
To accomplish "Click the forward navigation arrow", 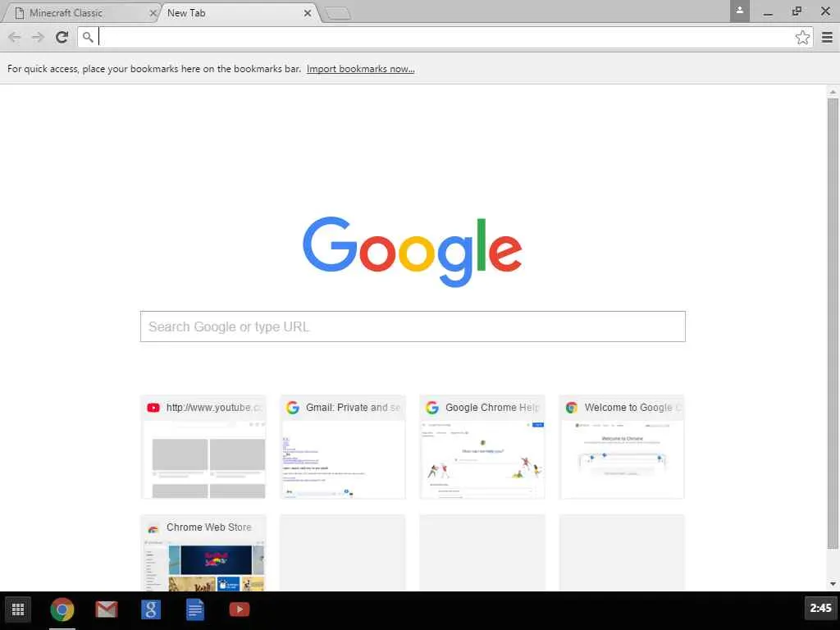I will click(38, 37).
